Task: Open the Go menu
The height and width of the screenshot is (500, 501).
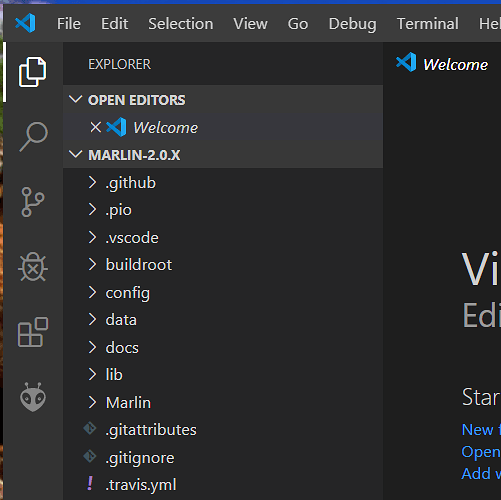Action: click(x=298, y=24)
